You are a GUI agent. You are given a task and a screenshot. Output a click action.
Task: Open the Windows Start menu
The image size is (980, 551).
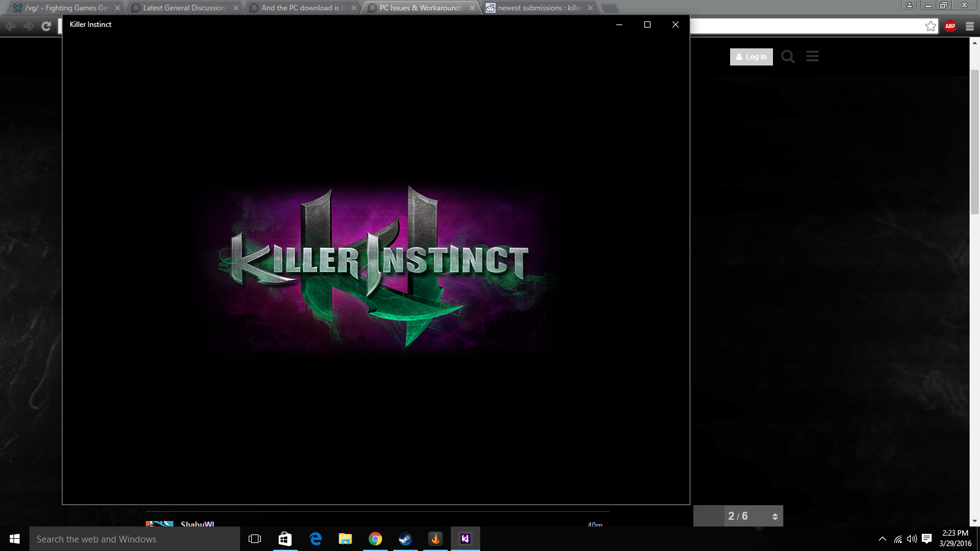[15, 539]
